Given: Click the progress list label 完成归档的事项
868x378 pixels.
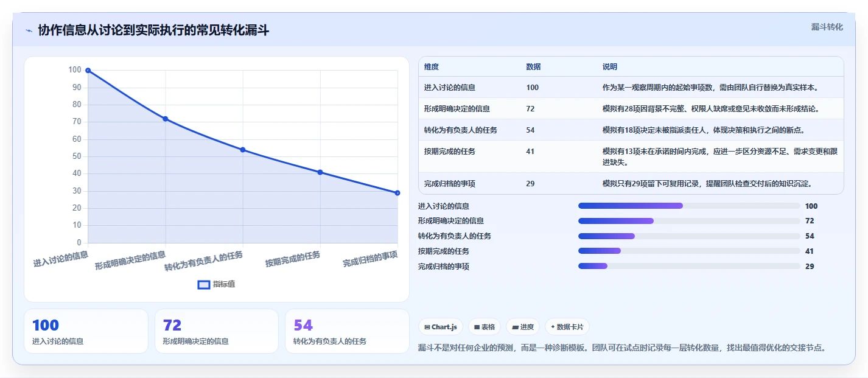Looking at the screenshot, I should (x=444, y=267).
